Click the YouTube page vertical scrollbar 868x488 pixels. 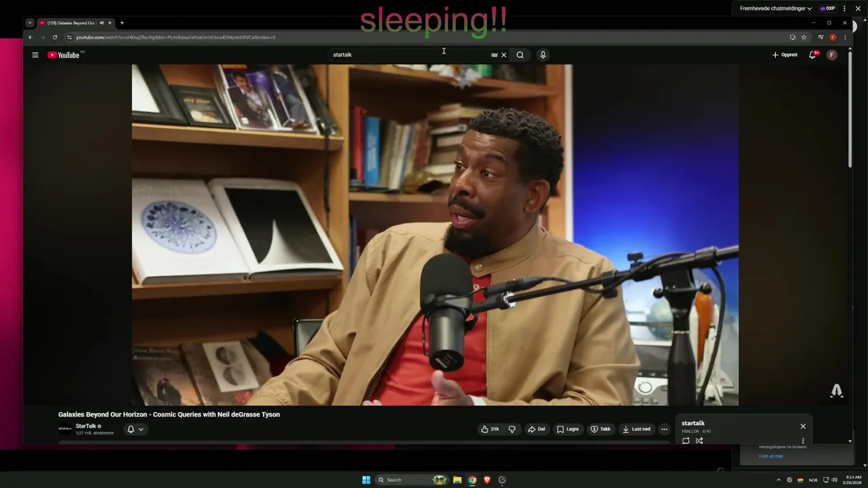click(850, 108)
